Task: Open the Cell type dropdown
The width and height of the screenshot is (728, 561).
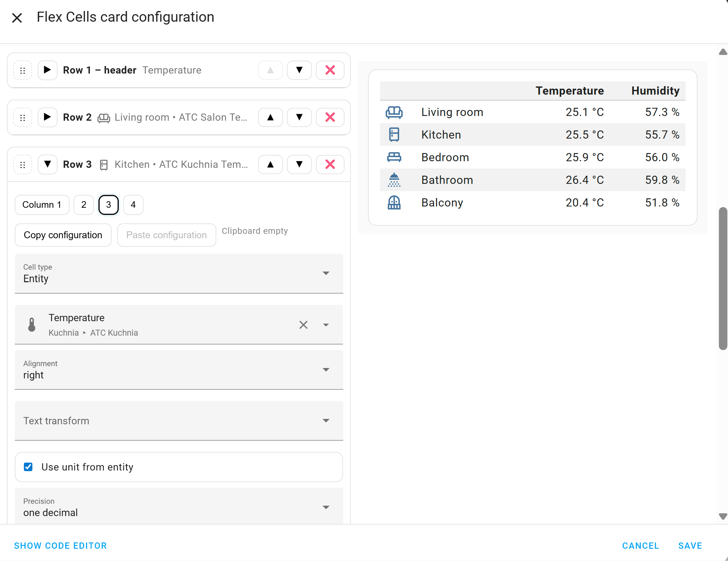Action: (x=179, y=273)
